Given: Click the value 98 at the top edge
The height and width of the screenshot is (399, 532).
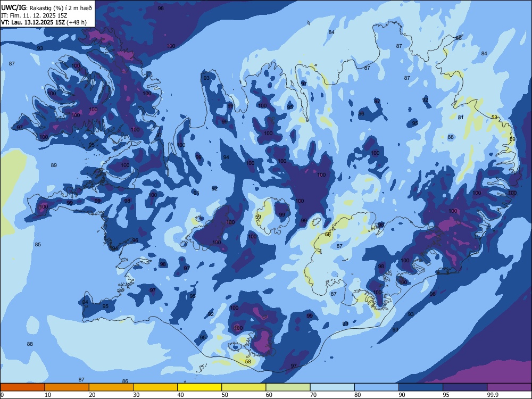Looking at the screenshot, I should pyautogui.click(x=161, y=8).
